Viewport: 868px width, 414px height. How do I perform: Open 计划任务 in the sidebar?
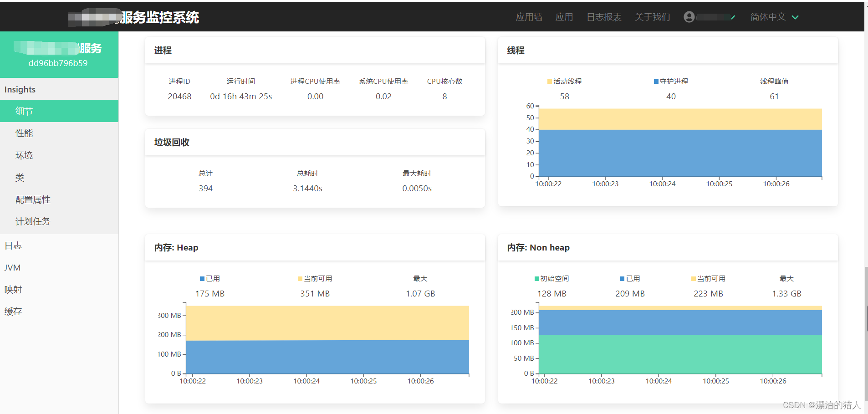[x=59, y=221]
